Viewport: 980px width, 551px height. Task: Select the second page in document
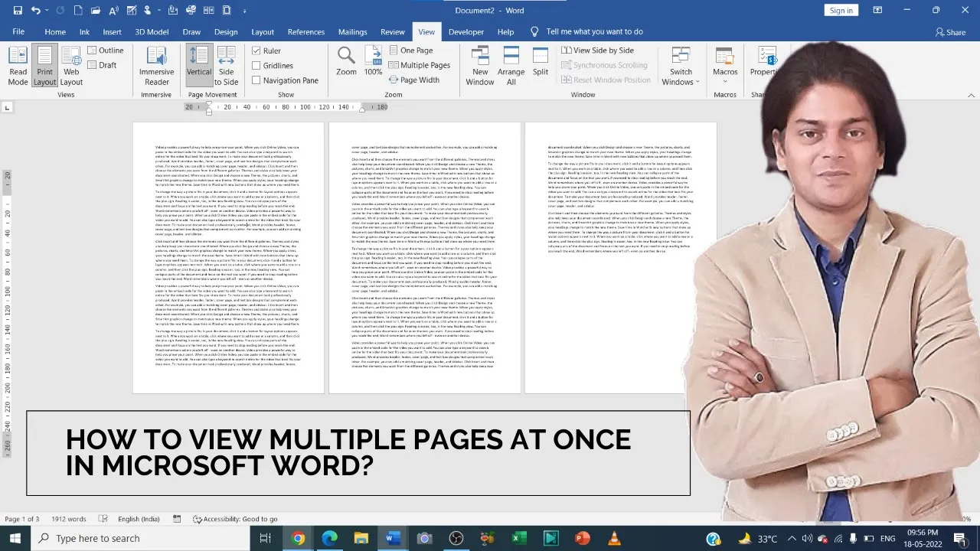[x=424, y=258]
